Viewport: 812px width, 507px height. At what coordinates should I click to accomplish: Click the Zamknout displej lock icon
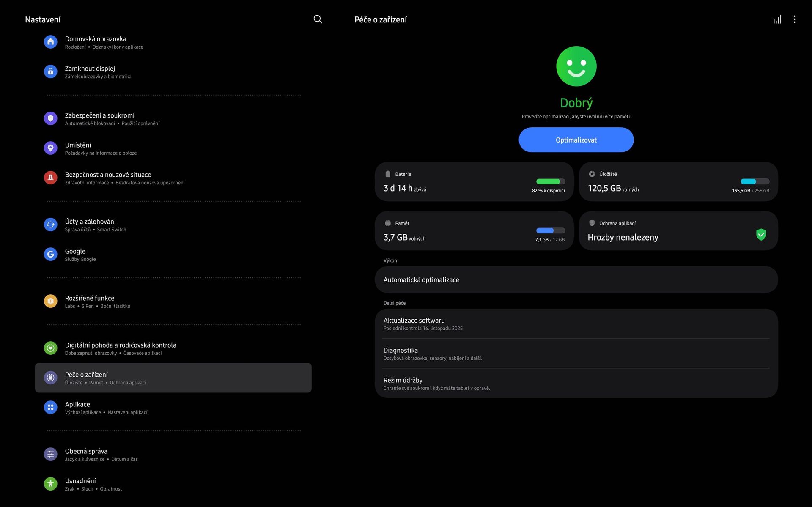point(50,71)
